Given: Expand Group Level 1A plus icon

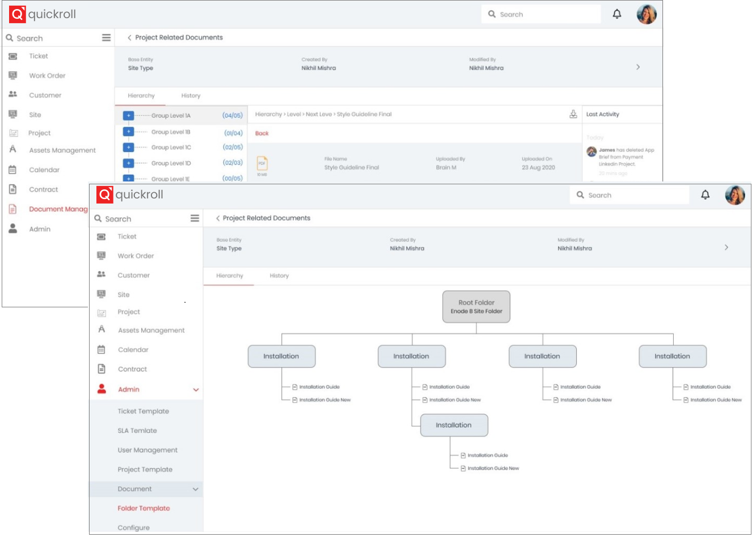Looking at the screenshot, I should (129, 116).
